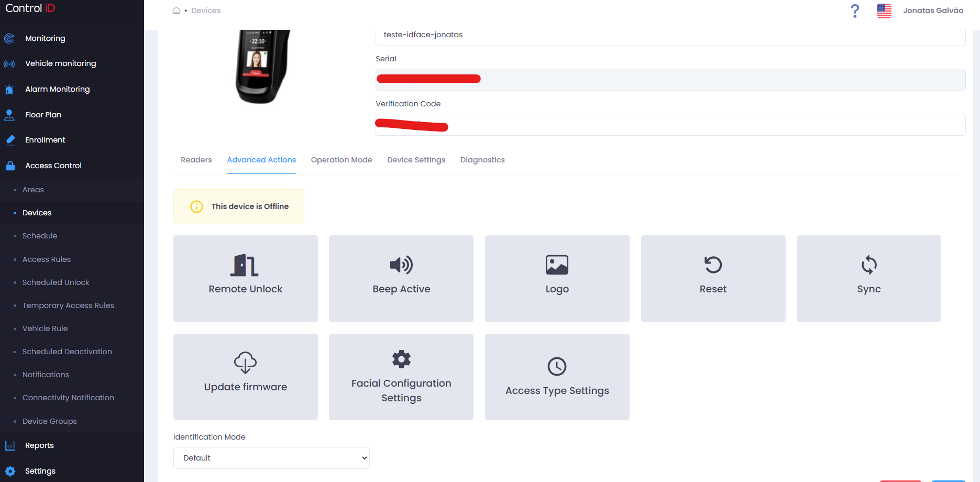Click the Reports chart icon

10,446
